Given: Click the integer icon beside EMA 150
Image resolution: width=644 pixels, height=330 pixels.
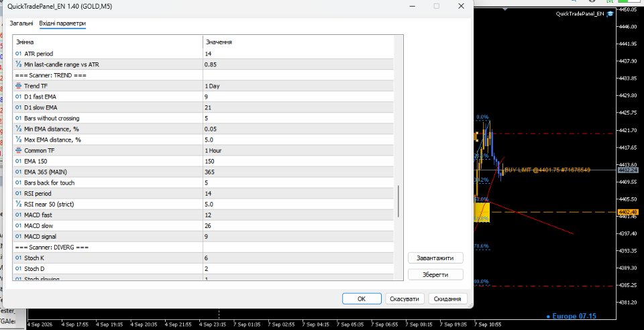Looking at the screenshot, I should tap(19, 161).
